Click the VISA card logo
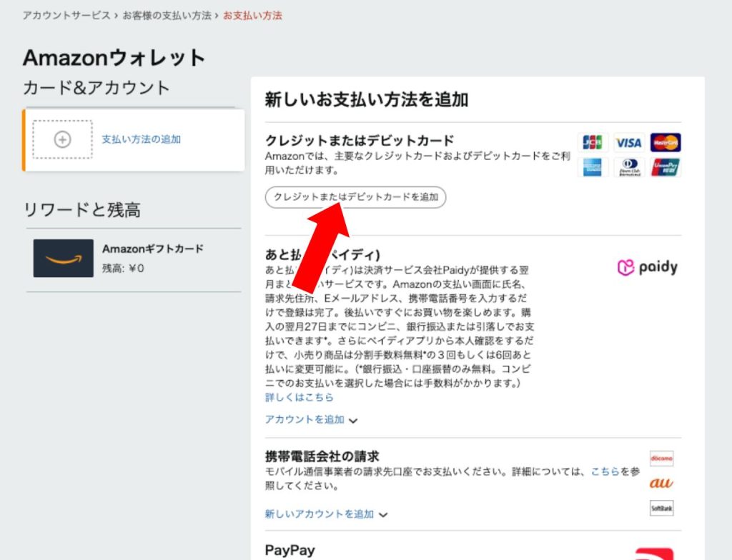732x560 pixels. (x=628, y=142)
